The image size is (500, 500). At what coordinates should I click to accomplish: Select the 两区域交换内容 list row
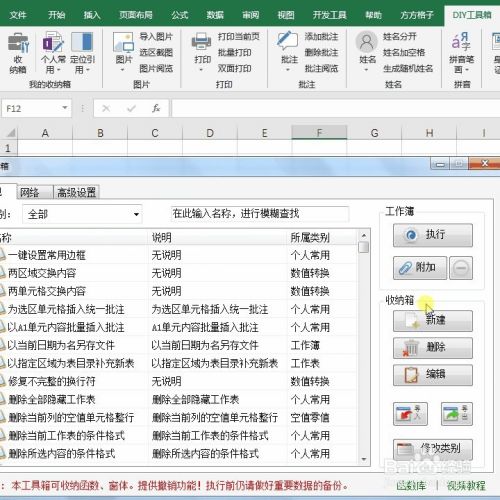(178, 273)
